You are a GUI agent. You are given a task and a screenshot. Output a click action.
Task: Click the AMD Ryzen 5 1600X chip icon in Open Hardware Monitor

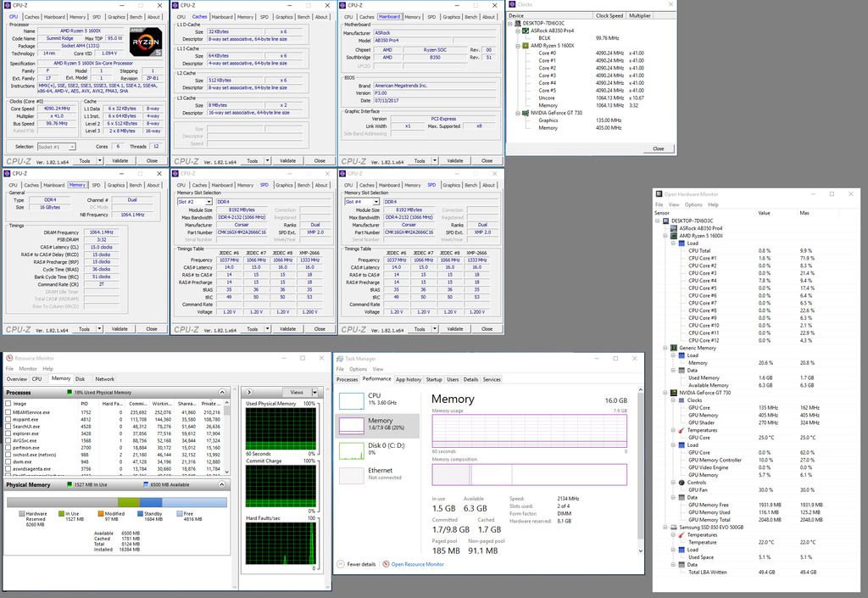click(x=674, y=235)
